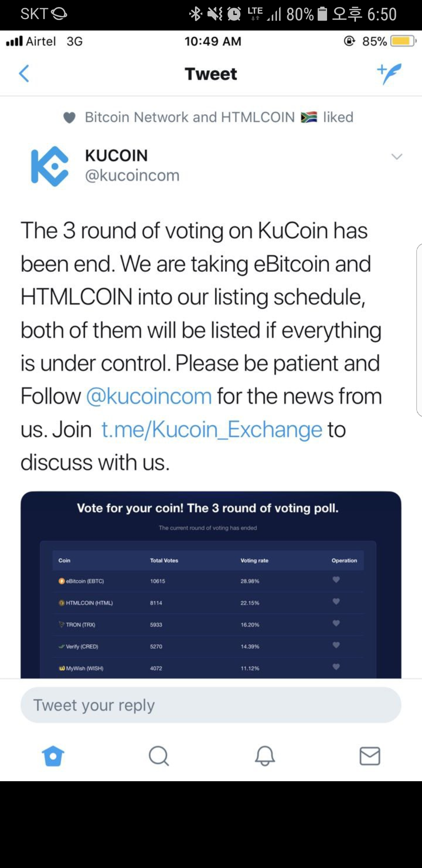Tap heart vote icon for HTMLCOIN (HTML)

pyautogui.click(x=336, y=602)
